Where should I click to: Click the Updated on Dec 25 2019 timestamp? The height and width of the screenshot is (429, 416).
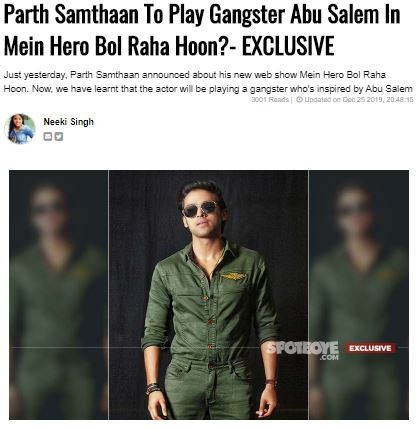click(359, 99)
